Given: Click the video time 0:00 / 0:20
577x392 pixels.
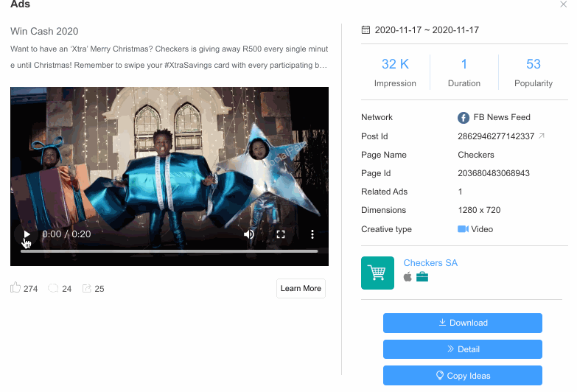Looking at the screenshot, I should point(66,234).
